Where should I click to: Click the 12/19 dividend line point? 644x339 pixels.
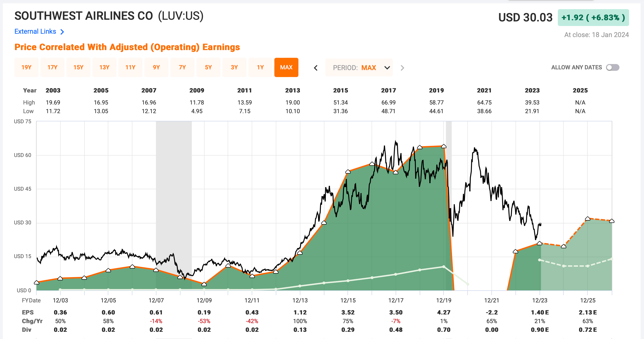tap(444, 267)
